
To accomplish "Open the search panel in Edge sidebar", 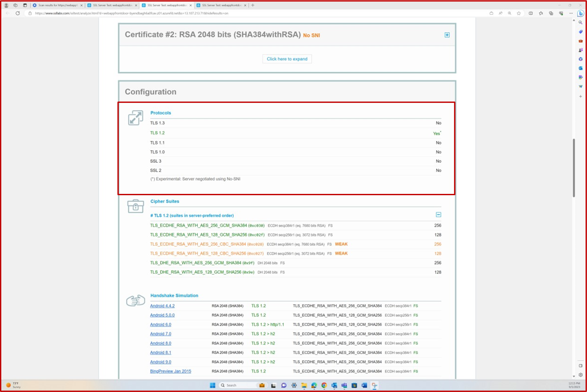I will coord(580,22).
